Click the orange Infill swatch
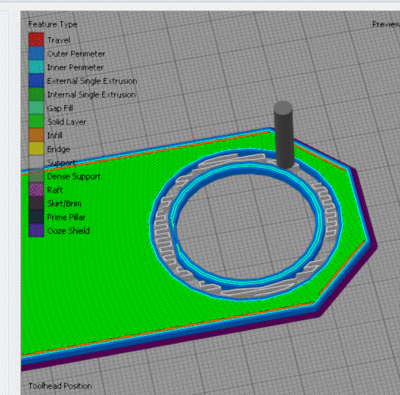Viewport: 400px width, 395px height. (36, 135)
